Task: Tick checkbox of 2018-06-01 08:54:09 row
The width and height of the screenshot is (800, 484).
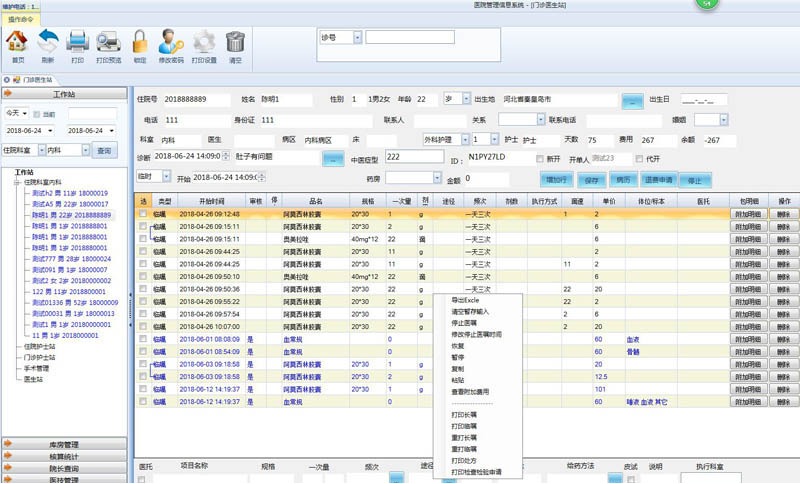Action: (143, 351)
